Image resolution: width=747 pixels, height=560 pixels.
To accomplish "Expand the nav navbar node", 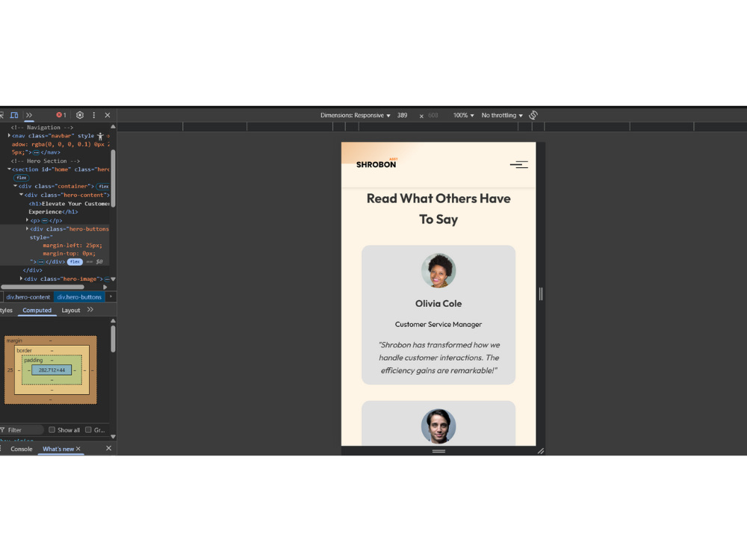I will click(x=9, y=136).
